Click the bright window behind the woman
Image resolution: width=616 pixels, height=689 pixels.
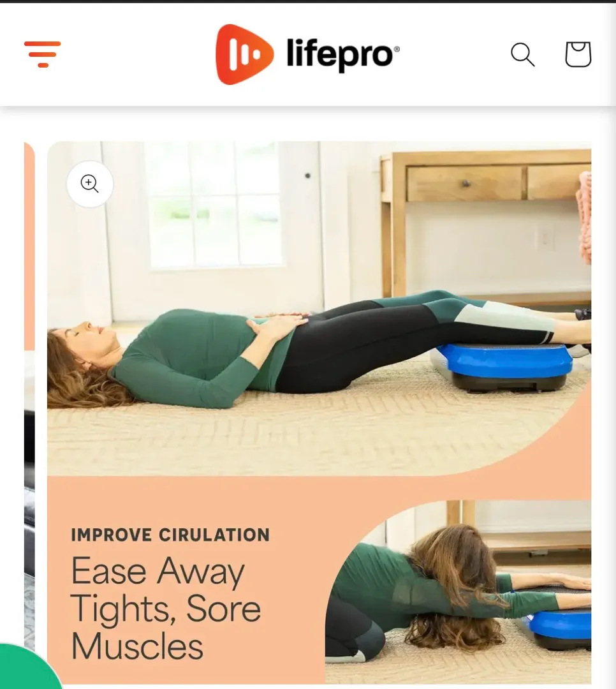coord(216,204)
